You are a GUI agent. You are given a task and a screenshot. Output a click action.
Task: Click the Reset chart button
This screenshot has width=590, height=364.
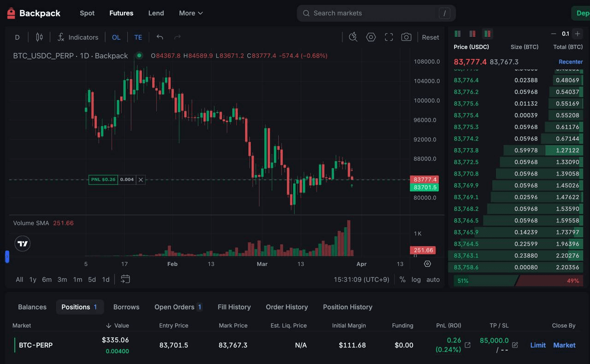(431, 37)
